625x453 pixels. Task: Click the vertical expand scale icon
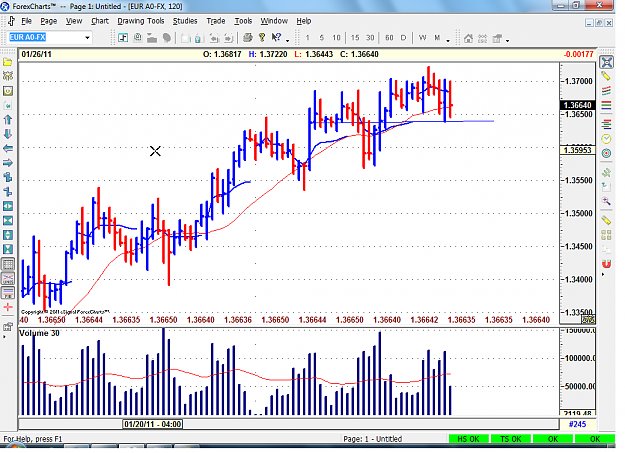(x=8, y=235)
